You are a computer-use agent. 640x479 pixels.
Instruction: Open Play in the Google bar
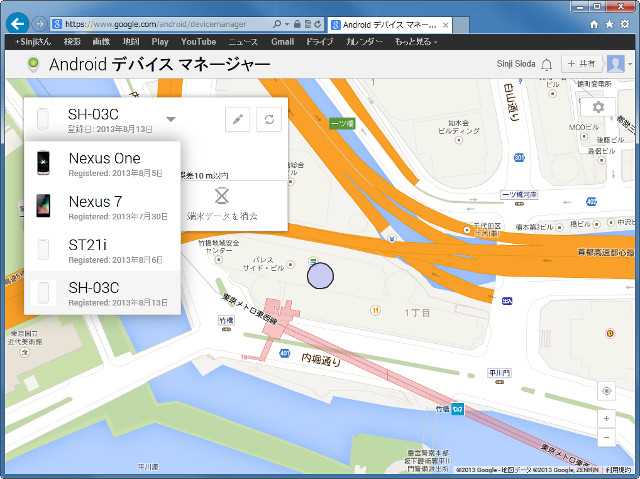tap(160, 42)
